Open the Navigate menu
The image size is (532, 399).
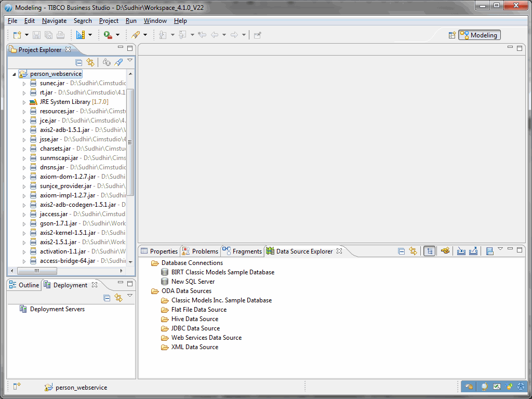54,21
